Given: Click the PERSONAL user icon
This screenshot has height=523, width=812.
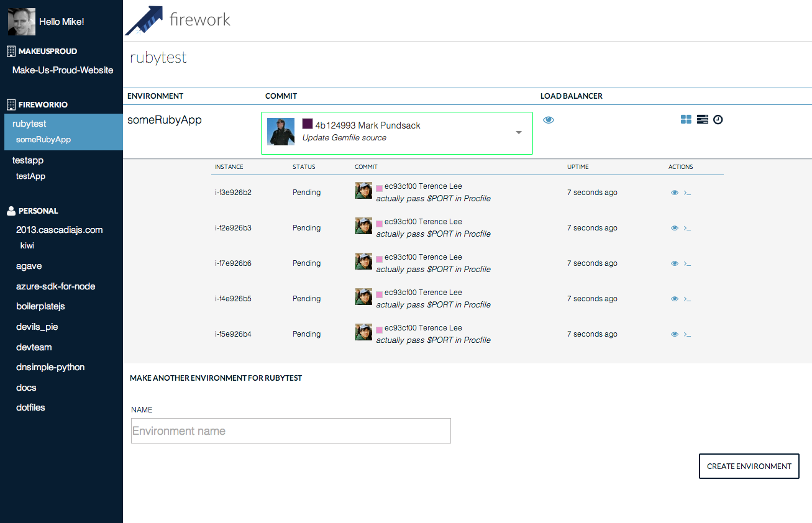Looking at the screenshot, I should click(x=11, y=211).
